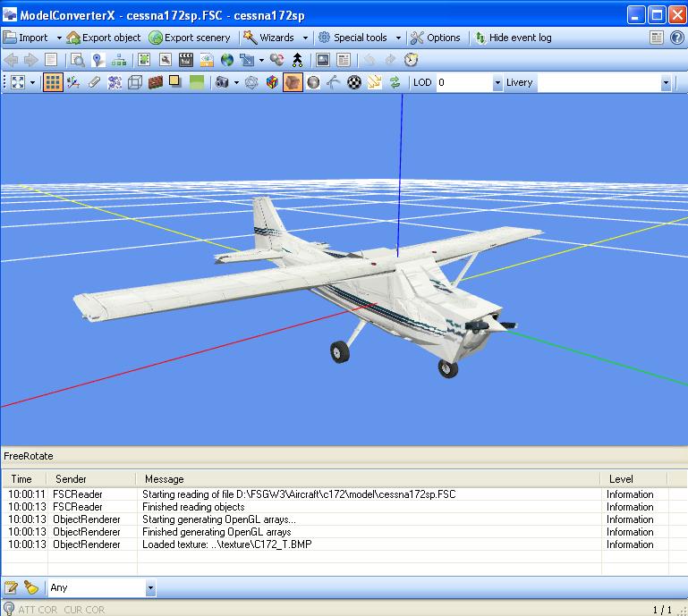This screenshot has width=688, height=616.
Task: Click the camera screenshot icon
Action: tap(222, 82)
